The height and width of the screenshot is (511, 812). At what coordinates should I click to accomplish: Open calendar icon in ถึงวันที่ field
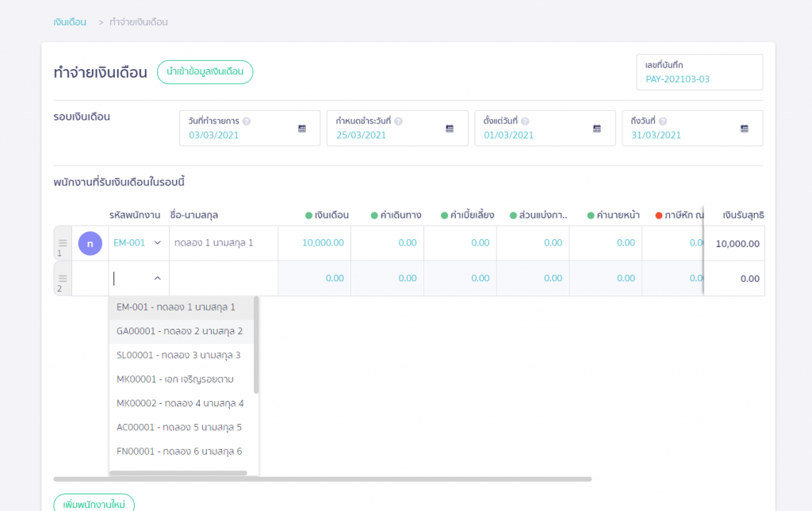pyautogui.click(x=745, y=128)
